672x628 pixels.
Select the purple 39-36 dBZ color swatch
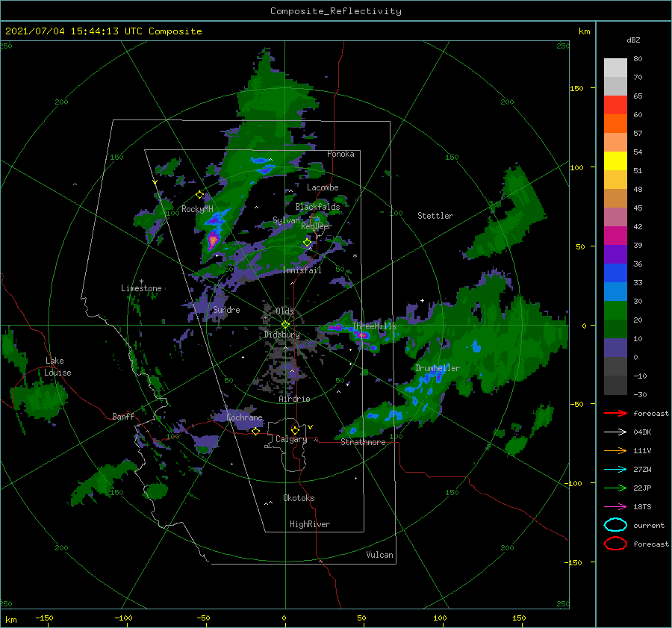615,255
